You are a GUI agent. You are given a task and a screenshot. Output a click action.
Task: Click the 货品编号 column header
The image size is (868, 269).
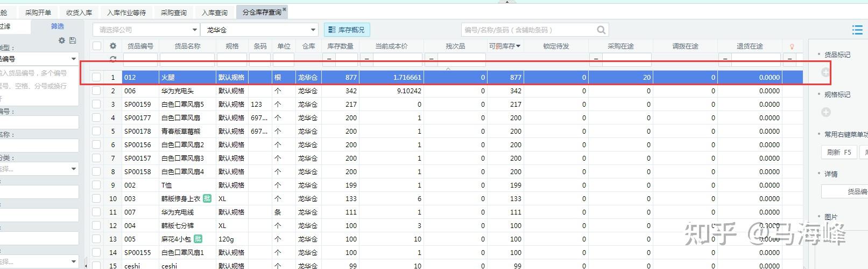140,46
